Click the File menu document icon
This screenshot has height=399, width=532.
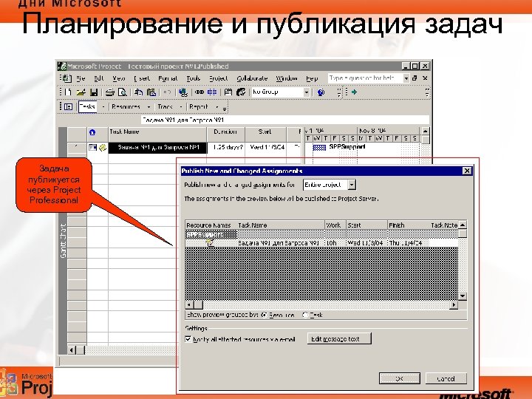[66, 78]
